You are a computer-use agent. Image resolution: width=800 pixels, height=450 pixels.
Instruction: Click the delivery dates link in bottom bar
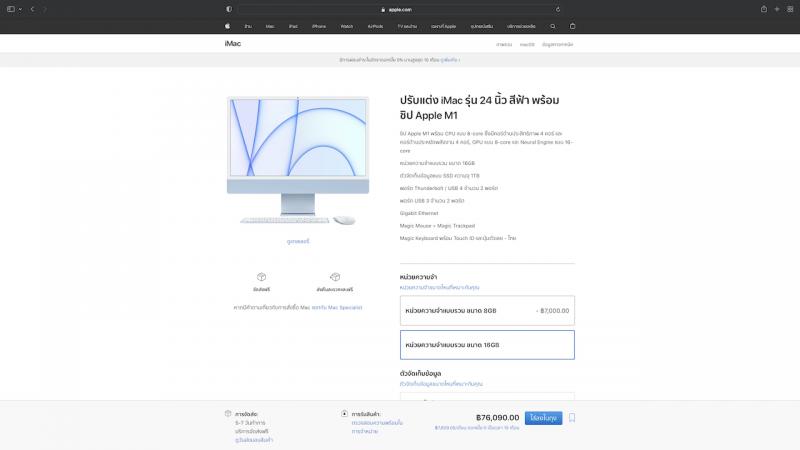[254, 440]
